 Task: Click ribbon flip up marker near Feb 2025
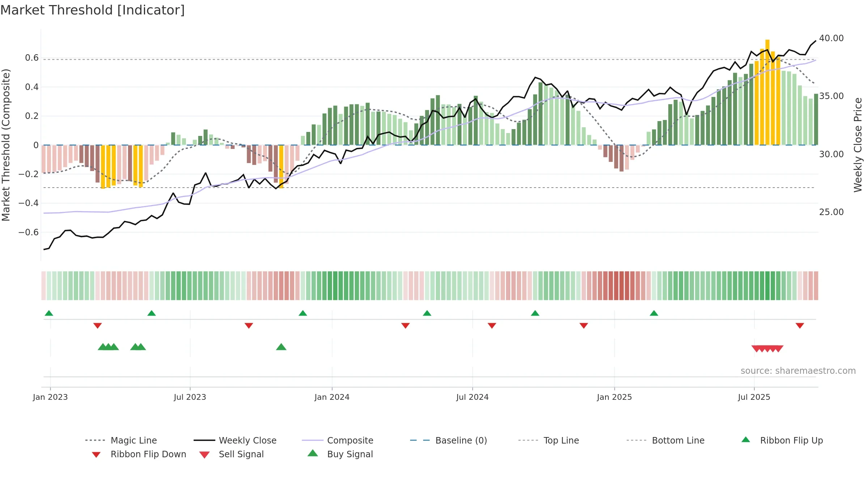[654, 313]
